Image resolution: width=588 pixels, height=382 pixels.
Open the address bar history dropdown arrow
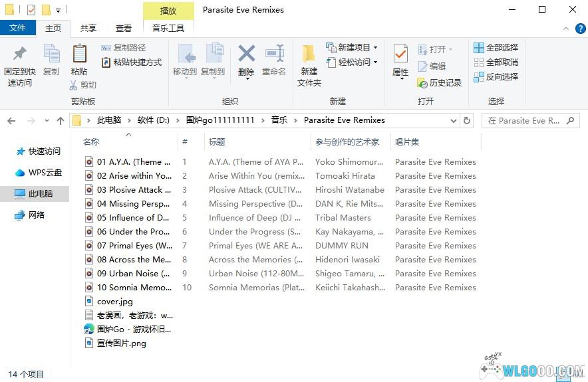point(453,121)
